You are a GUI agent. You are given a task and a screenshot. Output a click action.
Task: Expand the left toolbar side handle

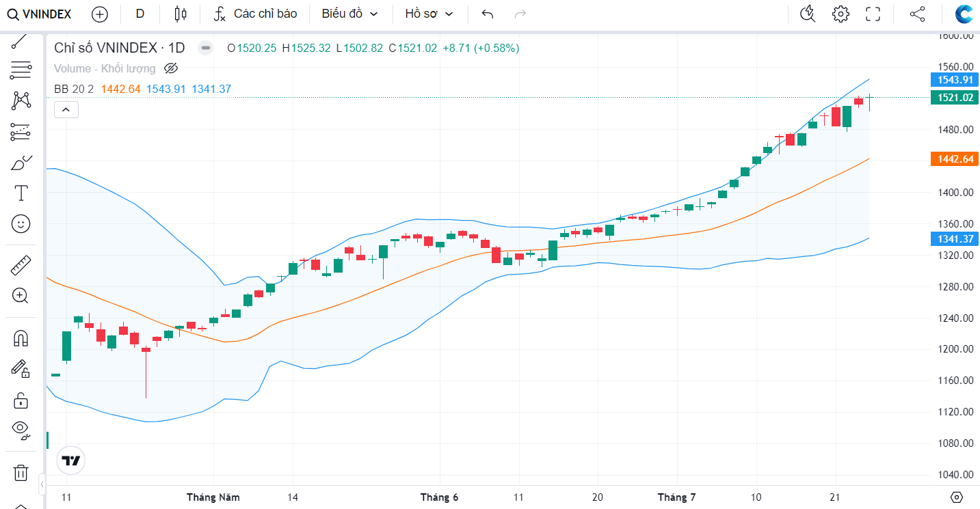pos(42,484)
